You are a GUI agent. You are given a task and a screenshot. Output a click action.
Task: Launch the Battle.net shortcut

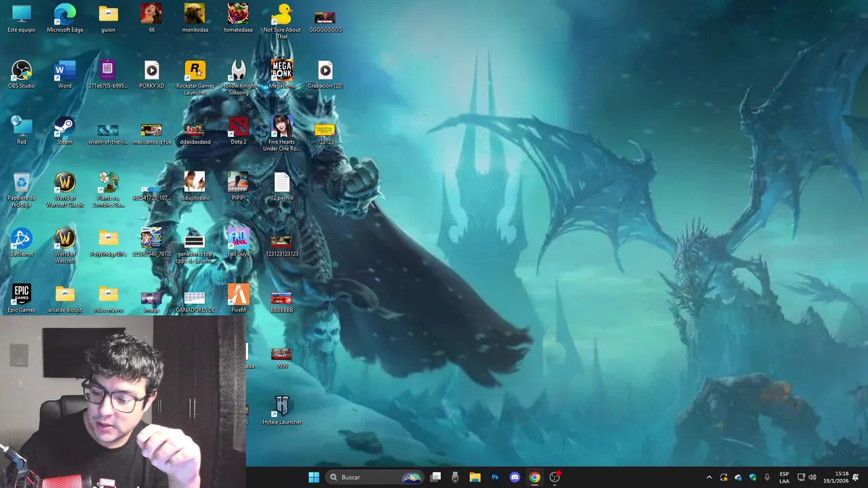(x=22, y=243)
